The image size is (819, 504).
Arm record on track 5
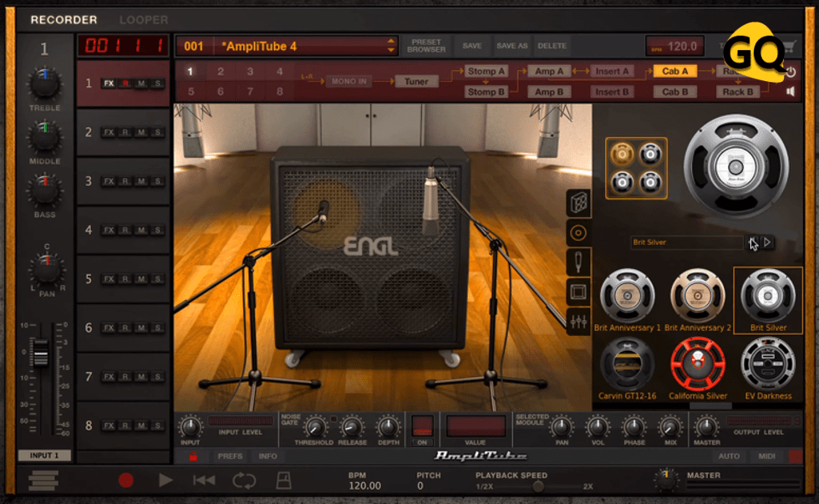click(125, 279)
